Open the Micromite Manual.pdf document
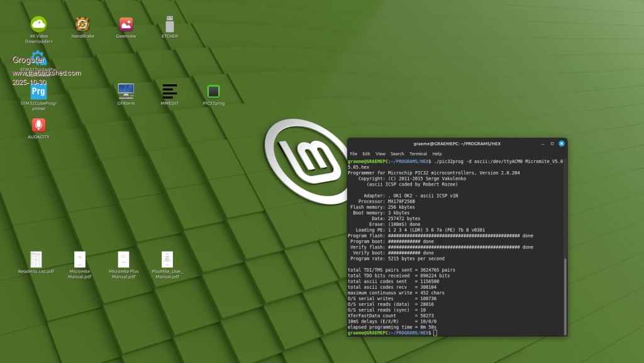This screenshot has width=644, height=363. coord(80,260)
